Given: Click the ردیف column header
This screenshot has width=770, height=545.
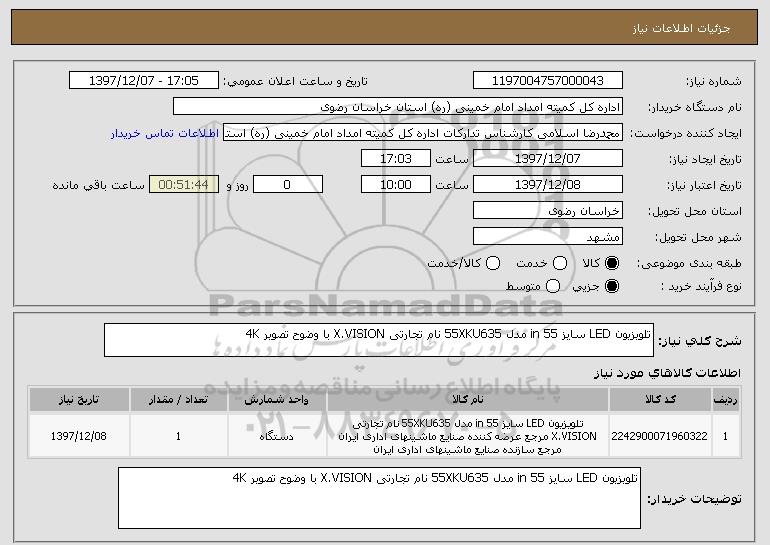Looking at the screenshot, I should (725, 400).
